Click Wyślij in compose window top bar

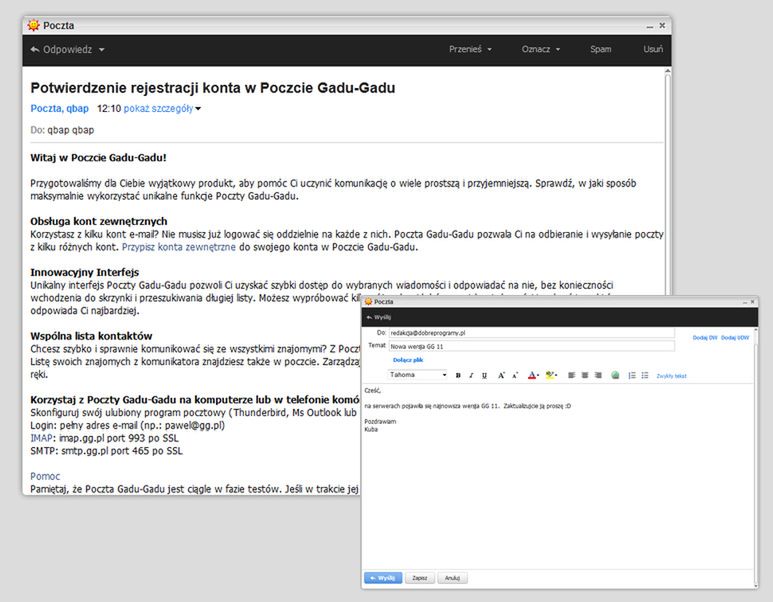pyautogui.click(x=379, y=317)
